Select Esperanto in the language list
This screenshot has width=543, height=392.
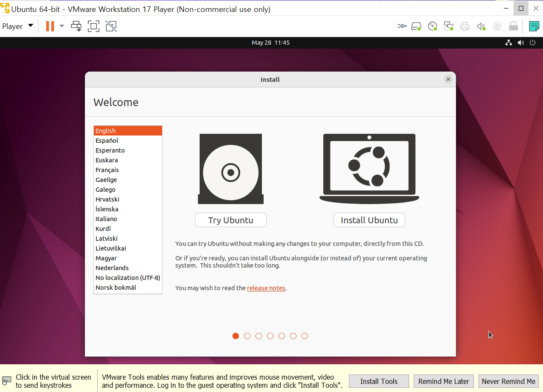[128, 150]
